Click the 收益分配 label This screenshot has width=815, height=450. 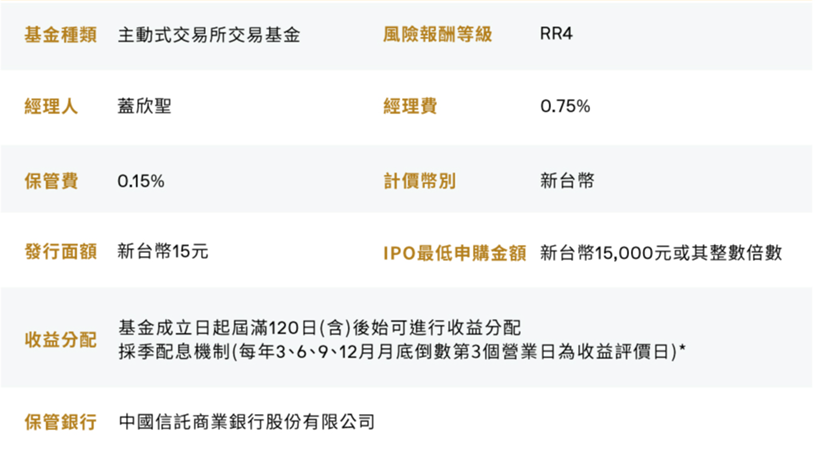60,339
